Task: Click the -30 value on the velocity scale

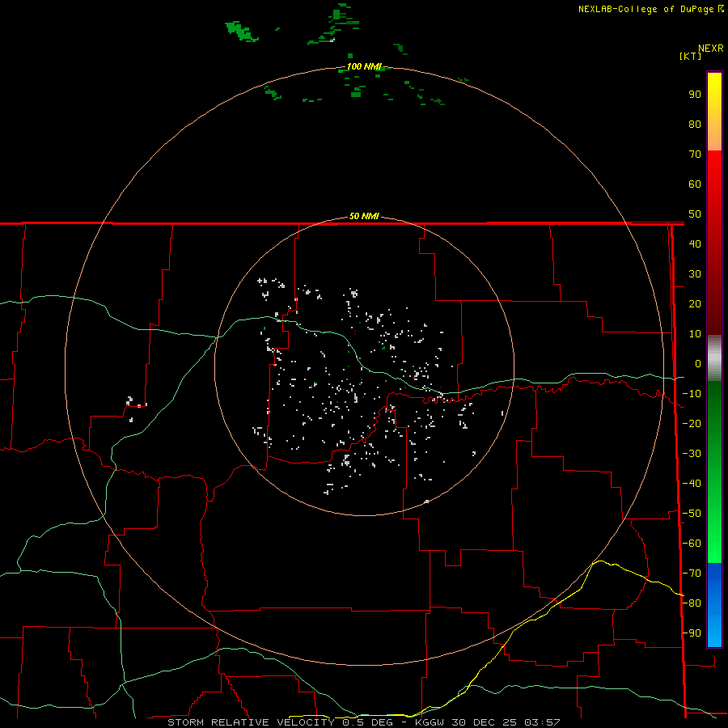Action: (692, 454)
